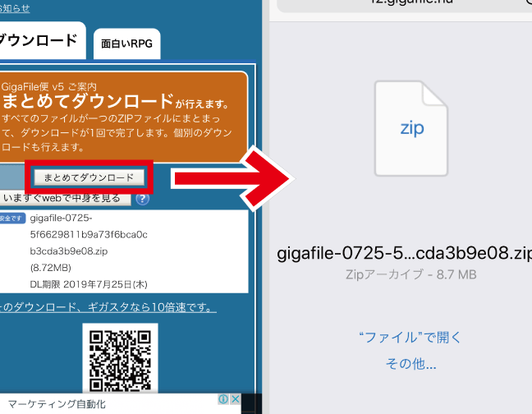Open the blue question mark help icon
The width and height of the screenshot is (532, 414).
[x=143, y=199]
